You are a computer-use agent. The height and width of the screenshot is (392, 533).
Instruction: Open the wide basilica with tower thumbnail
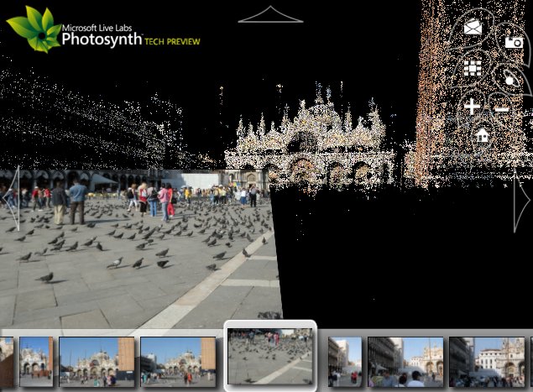click(97, 361)
